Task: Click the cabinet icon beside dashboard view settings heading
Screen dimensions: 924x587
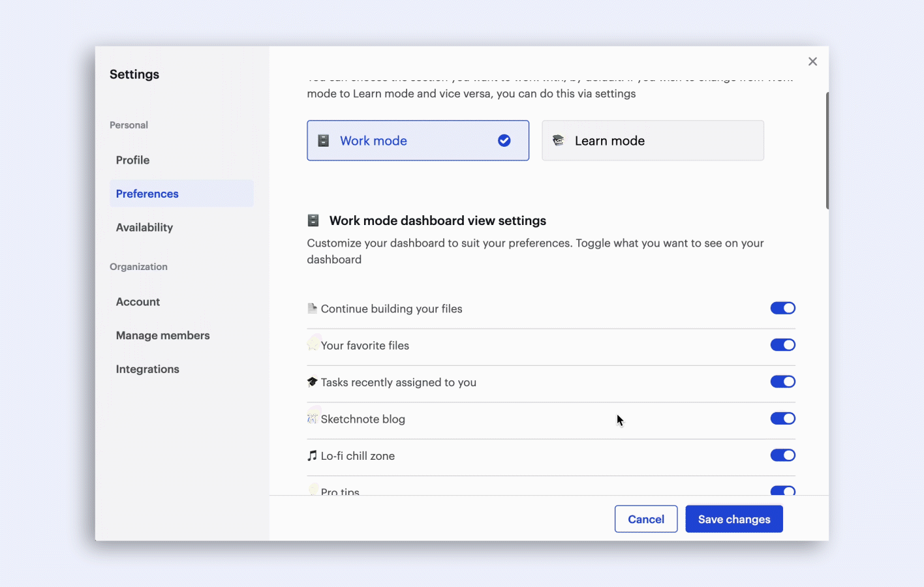Action: [313, 220]
